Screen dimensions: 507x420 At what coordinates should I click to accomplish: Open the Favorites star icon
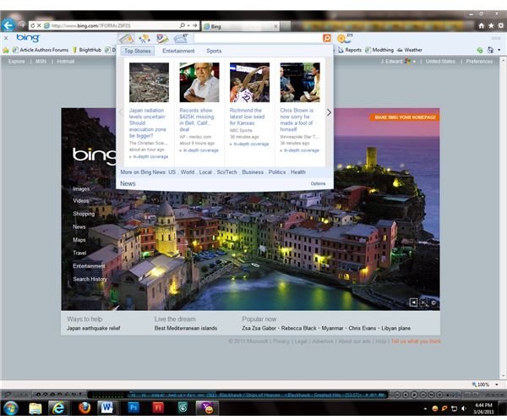point(491,25)
